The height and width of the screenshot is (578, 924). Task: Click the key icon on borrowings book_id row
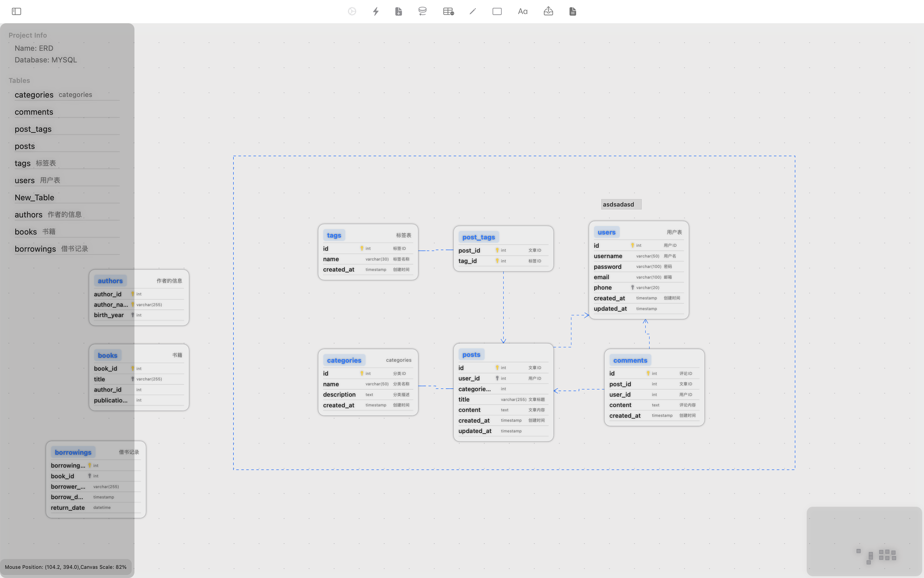click(89, 476)
